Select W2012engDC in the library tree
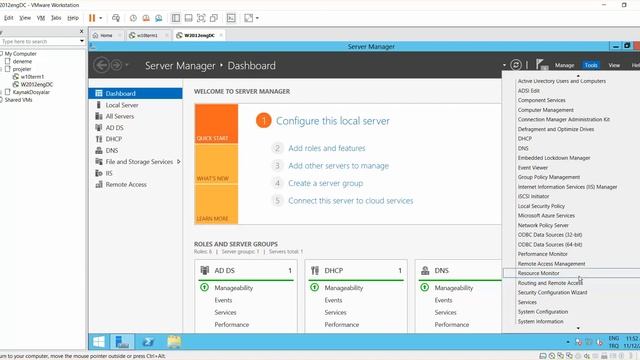Viewport: 640px width, 360px height. (37, 84)
